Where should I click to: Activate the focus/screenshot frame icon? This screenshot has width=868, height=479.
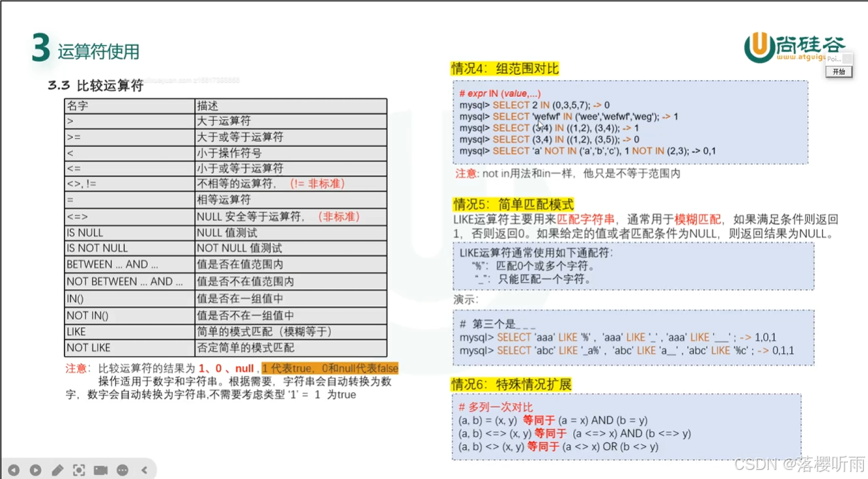79,470
